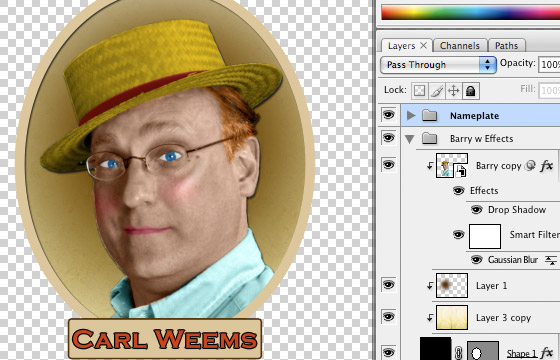Click the lock transparent pixels icon
560x360 pixels.
[x=419, y=91]
